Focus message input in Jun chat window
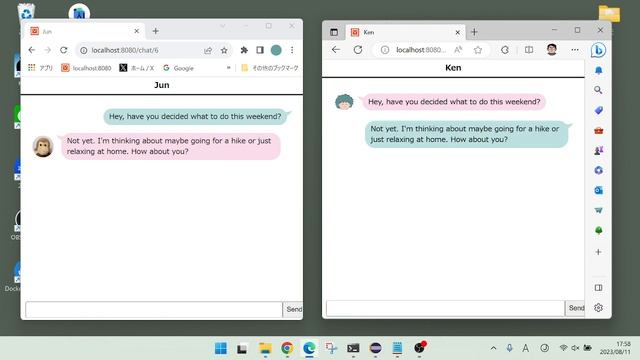 [153, 309]
